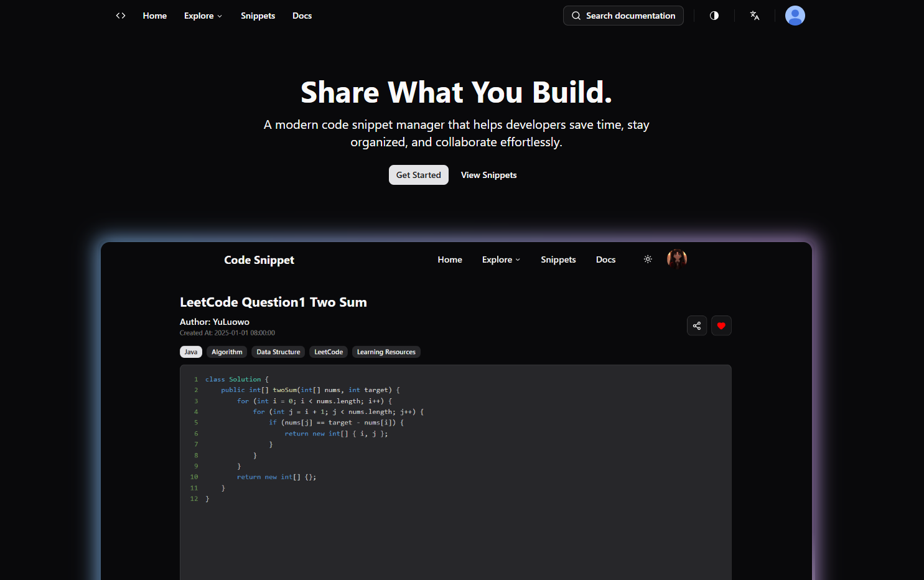Toggle the dark/light theme icon
This screenshot has height=580, width=924.
(x=714, y=16)
